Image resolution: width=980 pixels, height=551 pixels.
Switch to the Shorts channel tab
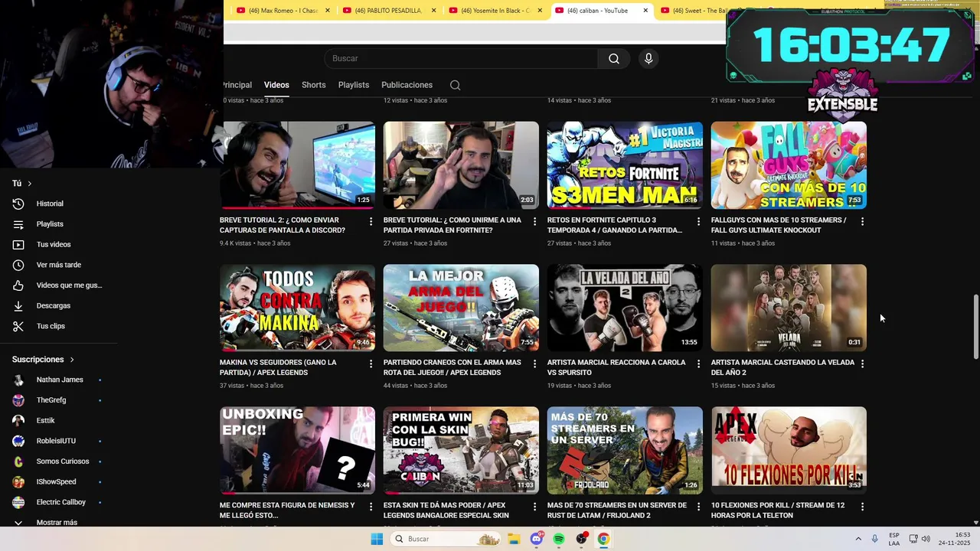pos(313,85)
